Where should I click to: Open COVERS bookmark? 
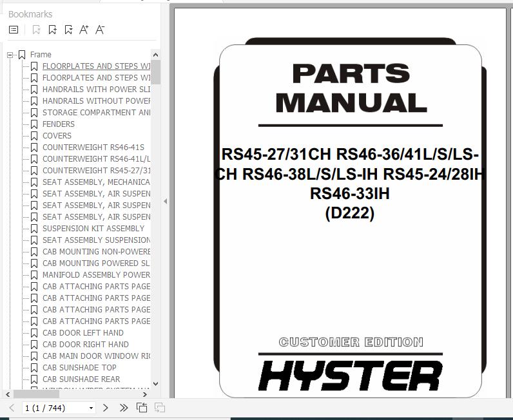click(x=57, y=136)
